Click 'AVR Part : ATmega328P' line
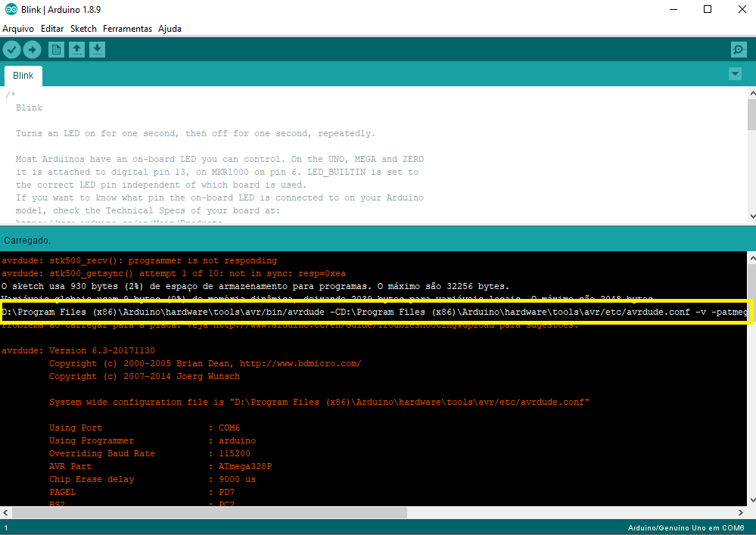 tap(160, 467)
